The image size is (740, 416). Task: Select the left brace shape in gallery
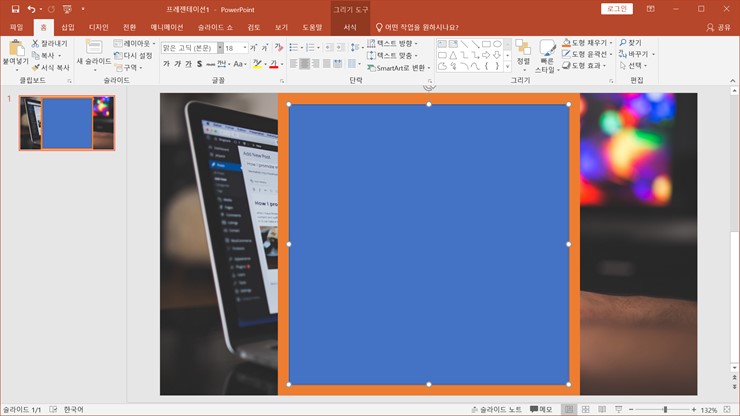tap(486, 67)
